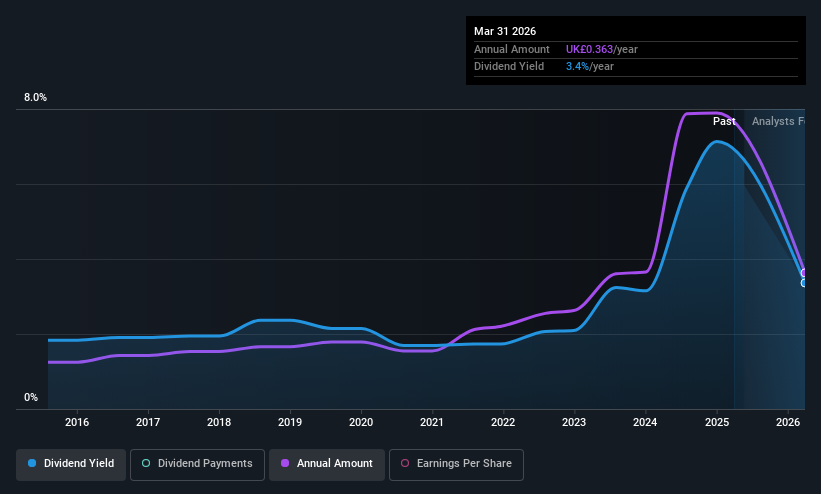Click the purple Annual Amount endpoint marker

click(x=804, y=273)
